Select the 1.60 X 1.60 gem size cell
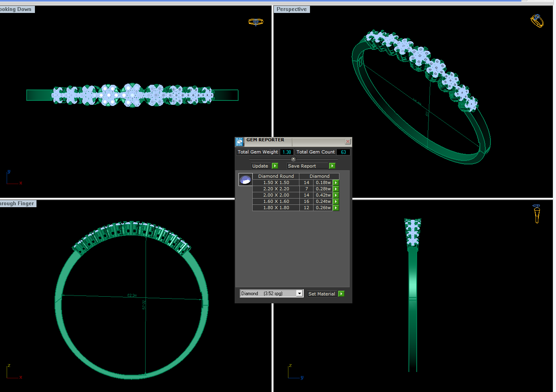This screenshot has height=392, width=556. point(276,202)
